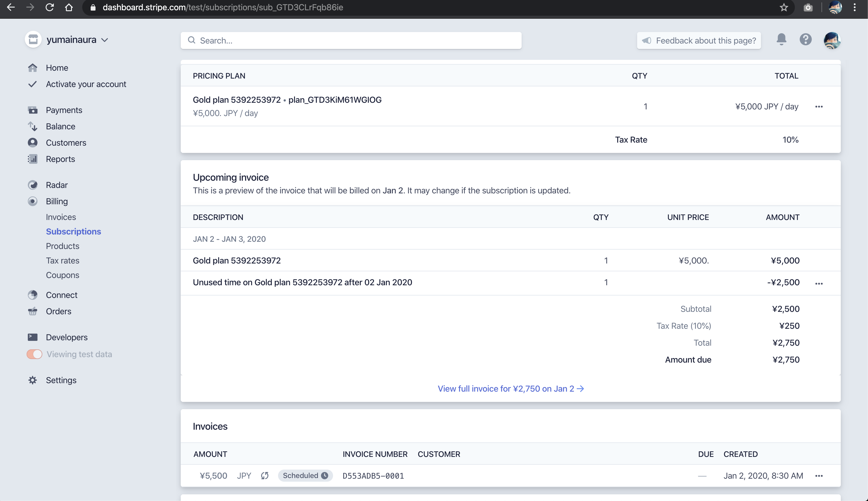868x501 pixels.
Task: Click into the Search field
Action: (351, 40)
